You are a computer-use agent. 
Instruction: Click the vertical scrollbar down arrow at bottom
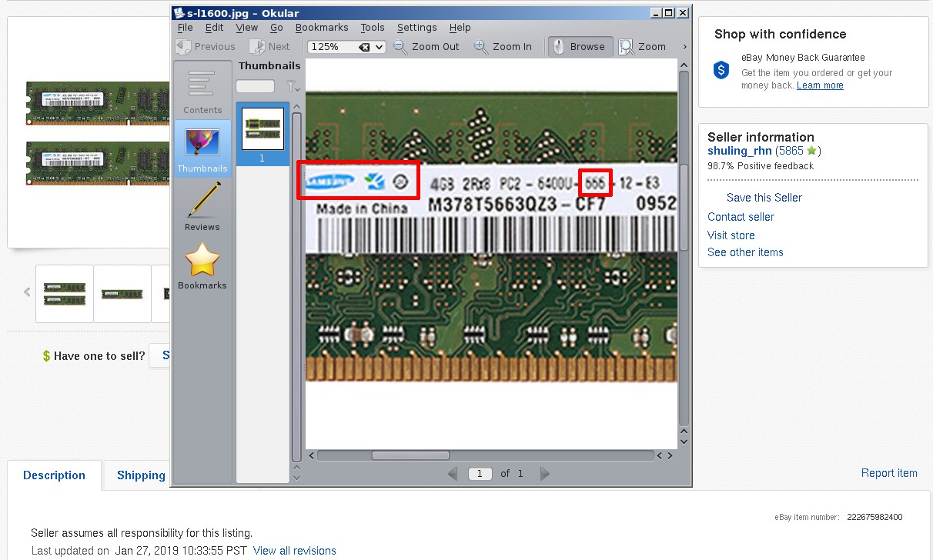coord(684,442)
